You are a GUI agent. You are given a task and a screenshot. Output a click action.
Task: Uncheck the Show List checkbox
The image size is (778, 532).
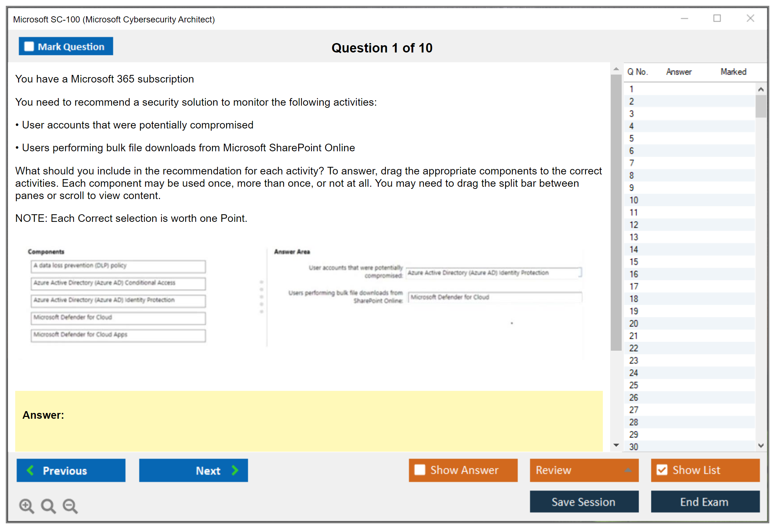pyautogui.click(x=662, y=470)
